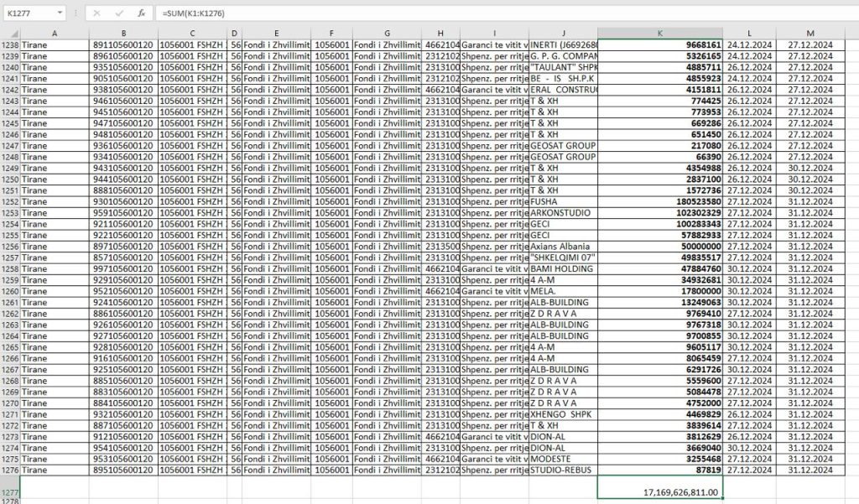This screenshot has height=504, width=859.
Task: Click cell with amount 87819
Action: coord(659,470)
